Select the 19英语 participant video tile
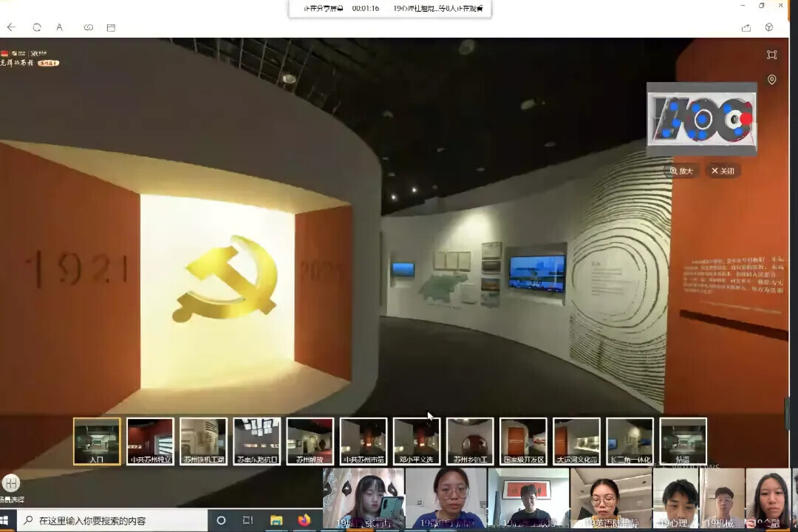798x532 pixels. click(611, 499)
